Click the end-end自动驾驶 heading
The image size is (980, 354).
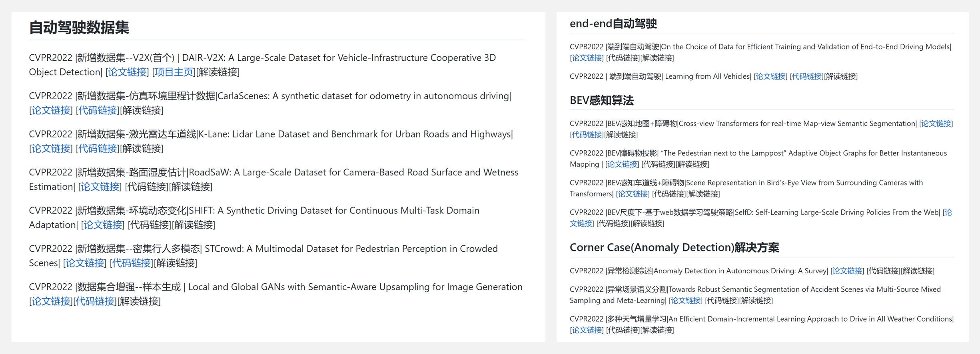pyautogui.click(x=613, y=24)
